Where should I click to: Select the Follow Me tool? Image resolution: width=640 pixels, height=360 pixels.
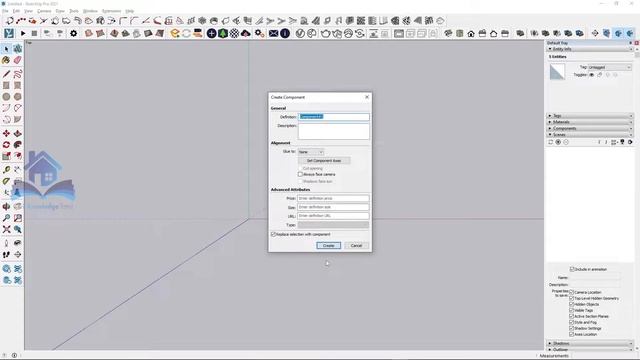click(18, 145)
